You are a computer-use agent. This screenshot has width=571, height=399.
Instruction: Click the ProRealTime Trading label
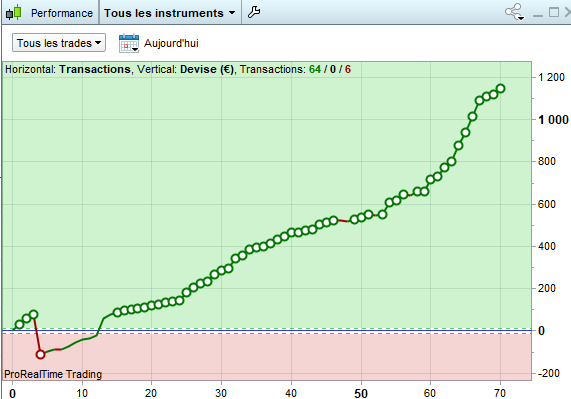[x=53, y=374]
